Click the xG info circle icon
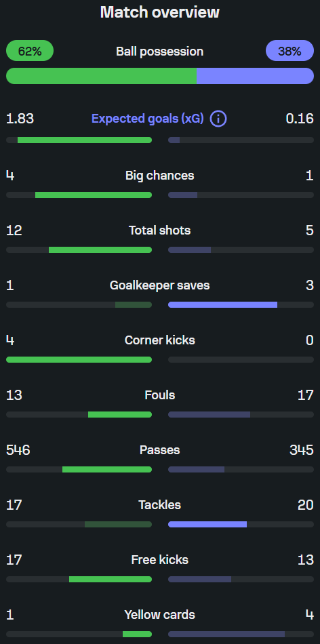The height and width of the screenshot is (644, 320). [x=218, y=119]
